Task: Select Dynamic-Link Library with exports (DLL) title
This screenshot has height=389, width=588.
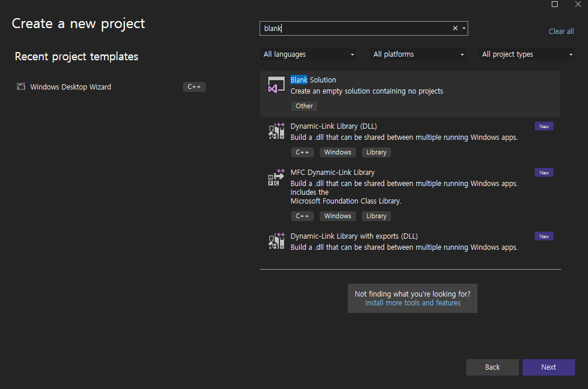Action: (x=354, y=236)
